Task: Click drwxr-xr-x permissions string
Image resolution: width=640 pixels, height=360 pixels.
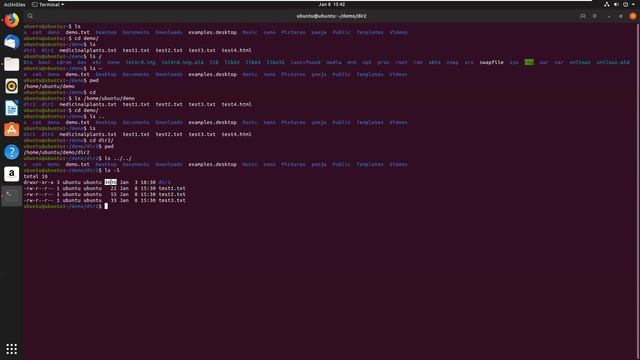Action: point(38,182)
